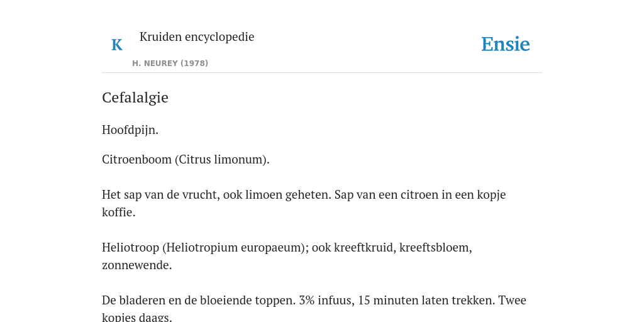Click Heliotropium europaeum Latin name
The height and width of the screenshot is (322, 644).
coord(234,248)
